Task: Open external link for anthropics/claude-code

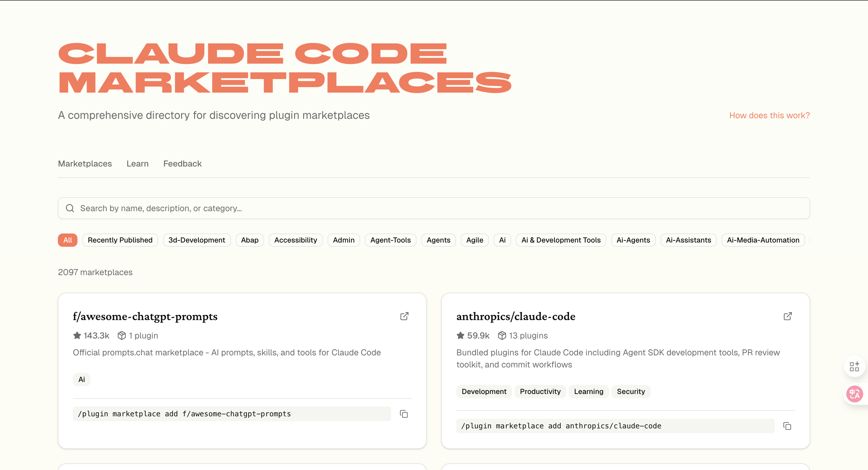Action: [x=788, y=316]
